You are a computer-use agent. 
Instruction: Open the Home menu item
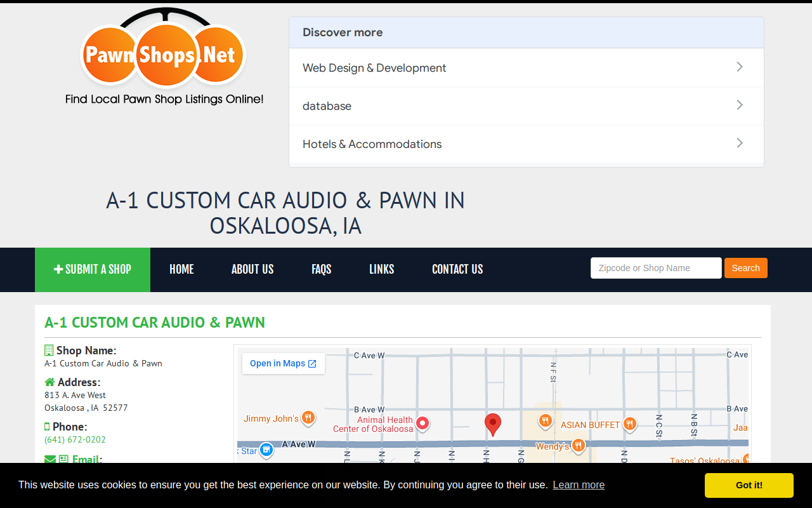[181, 269]
